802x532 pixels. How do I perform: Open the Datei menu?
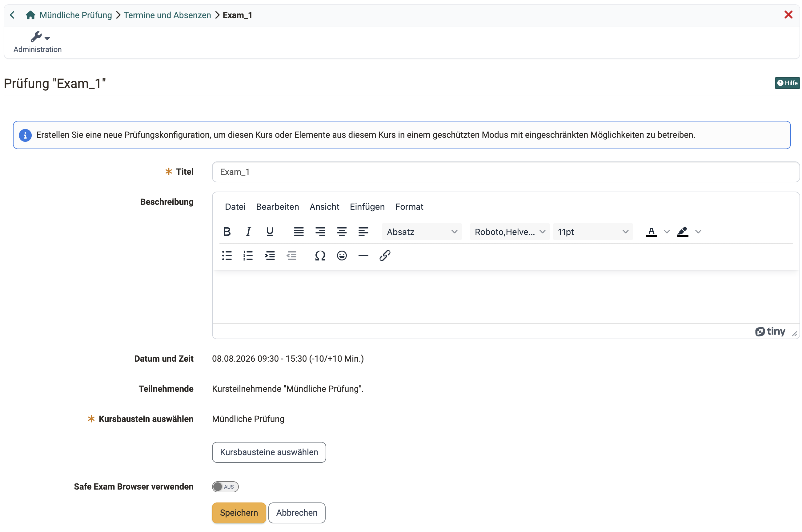(x=235, y=207)
